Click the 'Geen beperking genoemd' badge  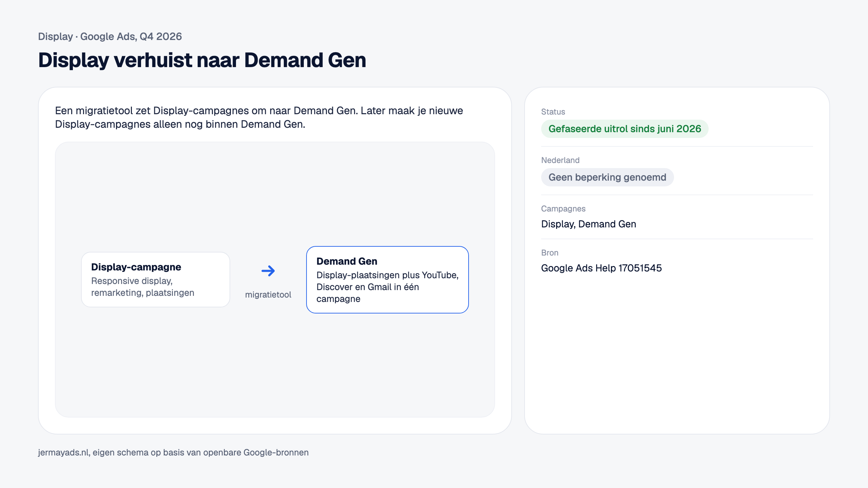tap(607, 177)
